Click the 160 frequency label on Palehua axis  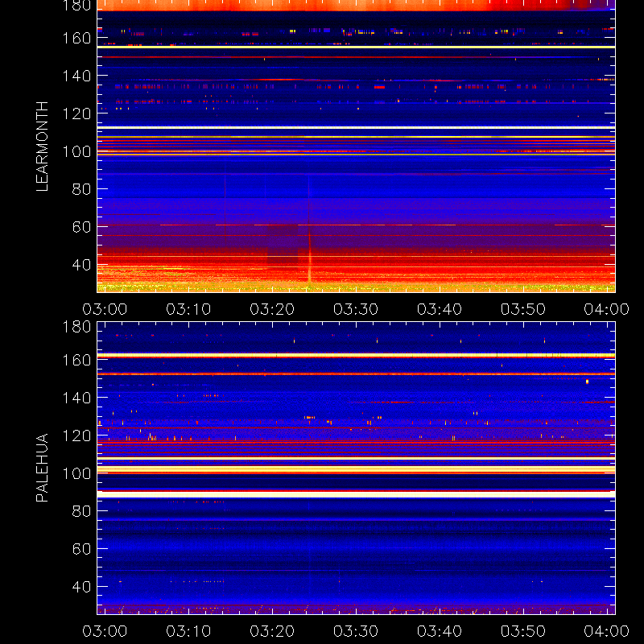(x=76, y=360)
